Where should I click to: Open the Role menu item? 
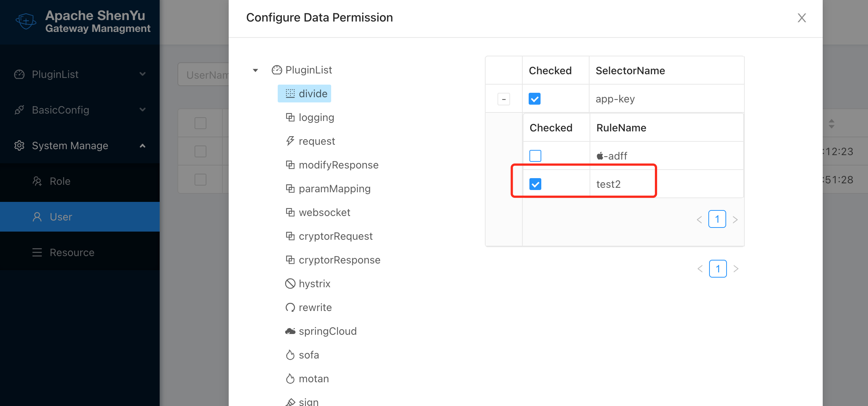click(60, 181)
